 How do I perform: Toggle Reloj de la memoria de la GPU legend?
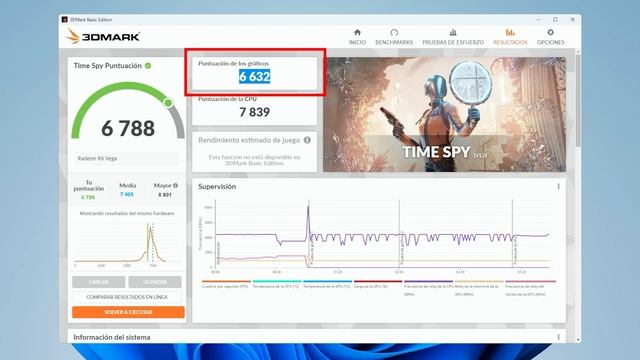pyautogui.click(x=479, y=287)
